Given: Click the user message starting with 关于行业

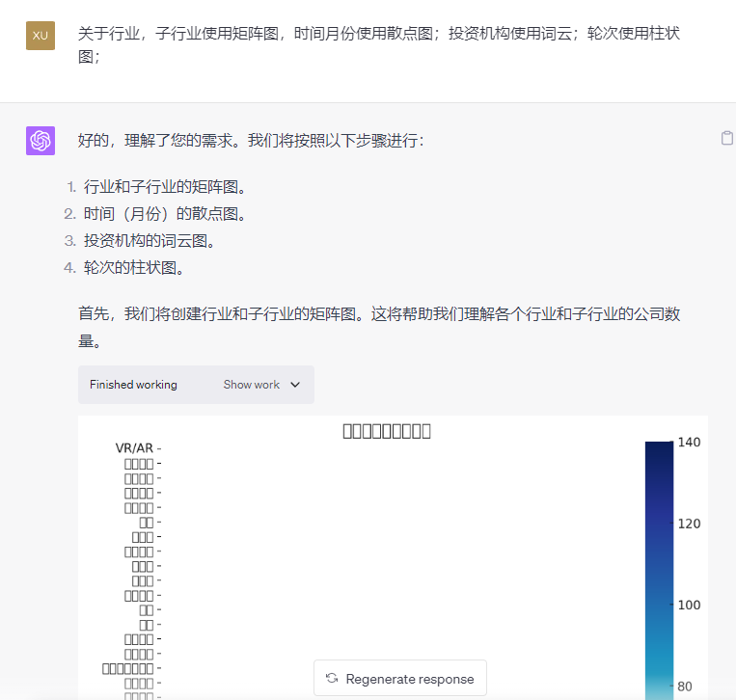Looking at the screenshot, I should [379, 45].
